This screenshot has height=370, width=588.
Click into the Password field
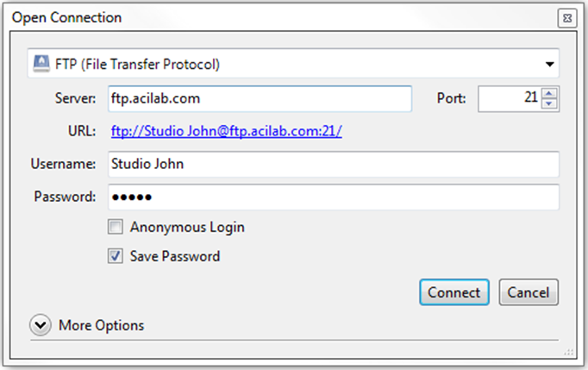(x=333, y=197)
